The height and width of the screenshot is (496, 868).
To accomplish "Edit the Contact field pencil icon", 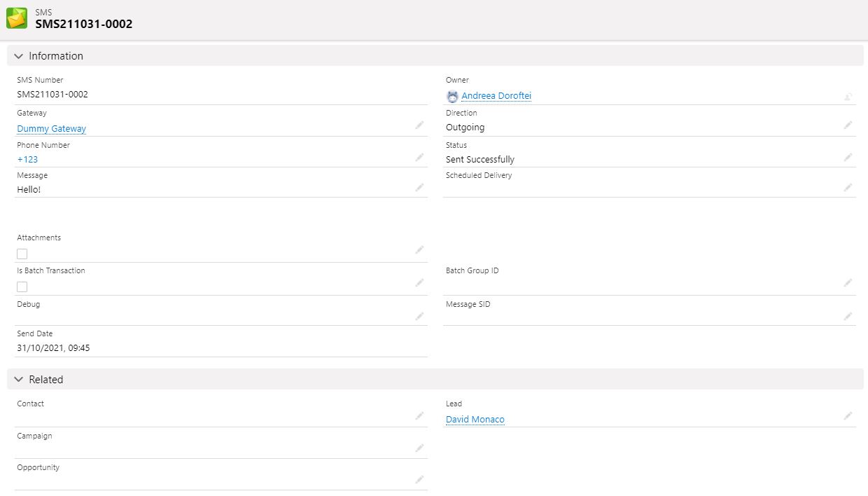I will coord(419,415).
